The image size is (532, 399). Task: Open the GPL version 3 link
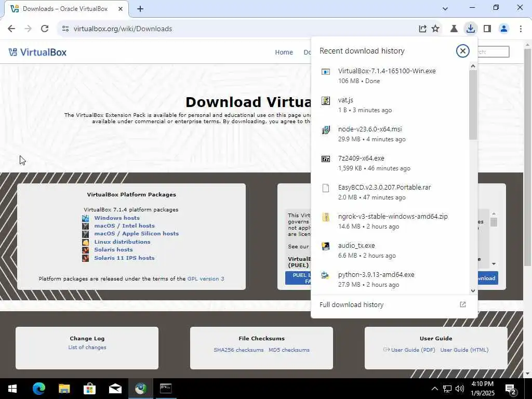(206, 278)
